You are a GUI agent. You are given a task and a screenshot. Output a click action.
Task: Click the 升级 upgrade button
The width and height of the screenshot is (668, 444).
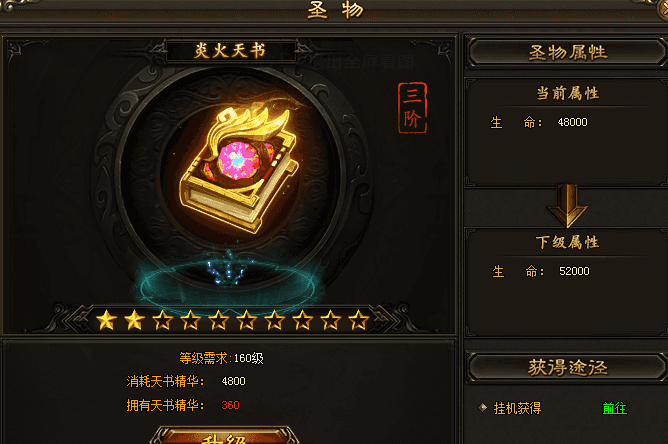click(225, 435)
